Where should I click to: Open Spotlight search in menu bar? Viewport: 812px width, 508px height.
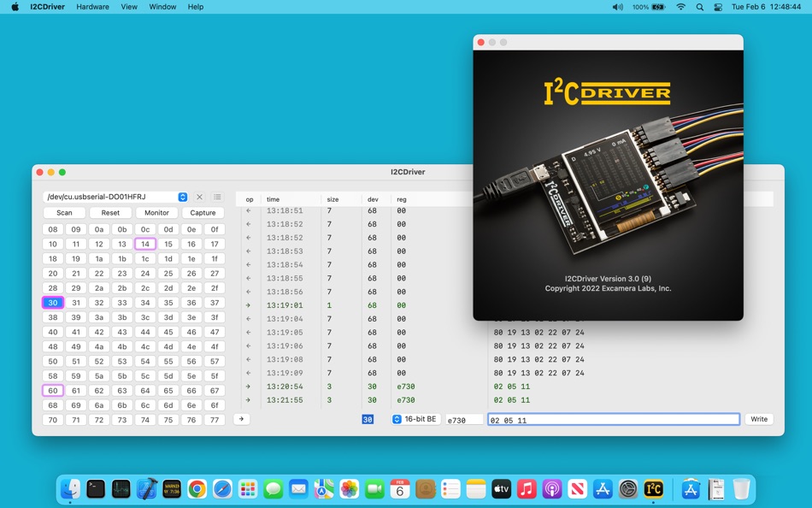(700, 7)
